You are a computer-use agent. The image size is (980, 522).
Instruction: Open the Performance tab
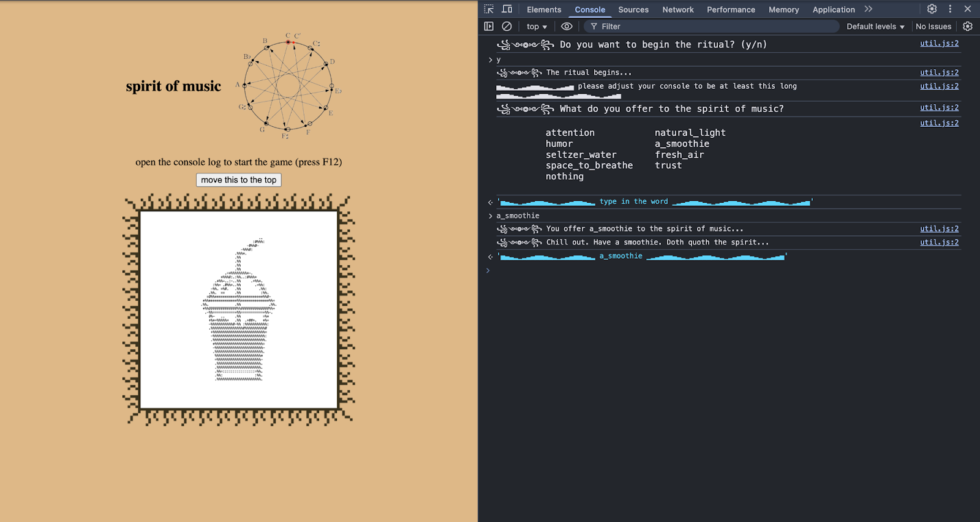(731, 9)
